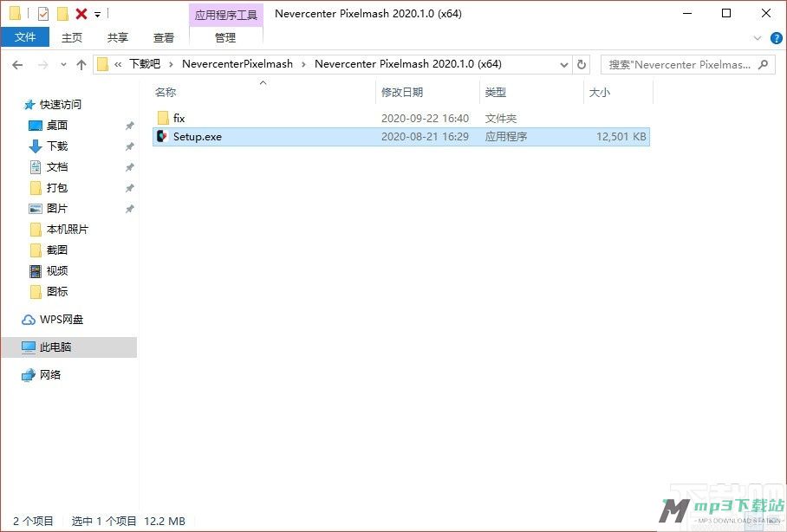Viewport: 787px width, 532px height.
Task: Click the properties quick access icon
Action: click(43, 14)
